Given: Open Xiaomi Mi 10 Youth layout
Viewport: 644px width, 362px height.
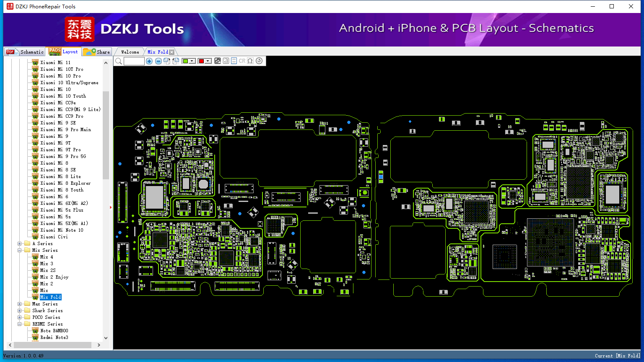Looking at the screenshot, I should pyautogui.click(x=63, y=96).
